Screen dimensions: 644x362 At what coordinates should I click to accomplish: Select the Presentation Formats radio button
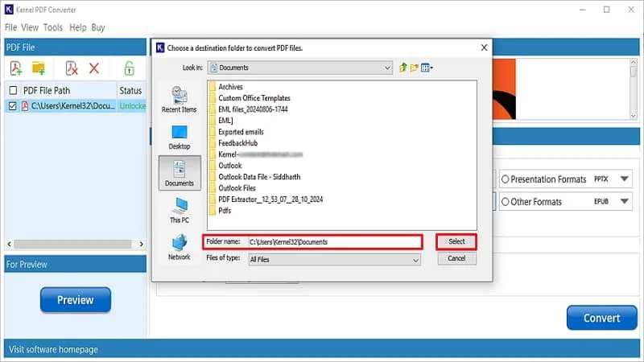click(506, 179)
